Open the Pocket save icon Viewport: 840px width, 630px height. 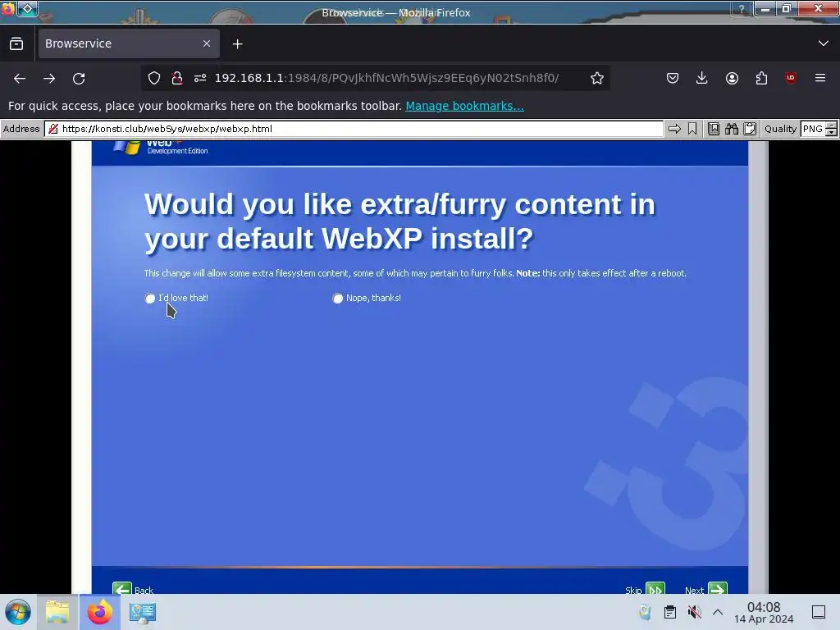click(673, 78)
